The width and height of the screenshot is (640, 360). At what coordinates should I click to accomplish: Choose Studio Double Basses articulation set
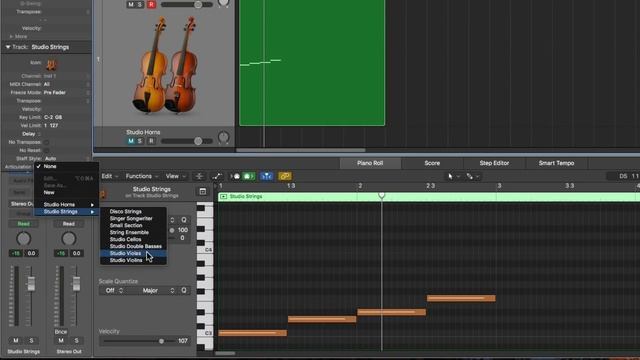[x=133, y=246]
